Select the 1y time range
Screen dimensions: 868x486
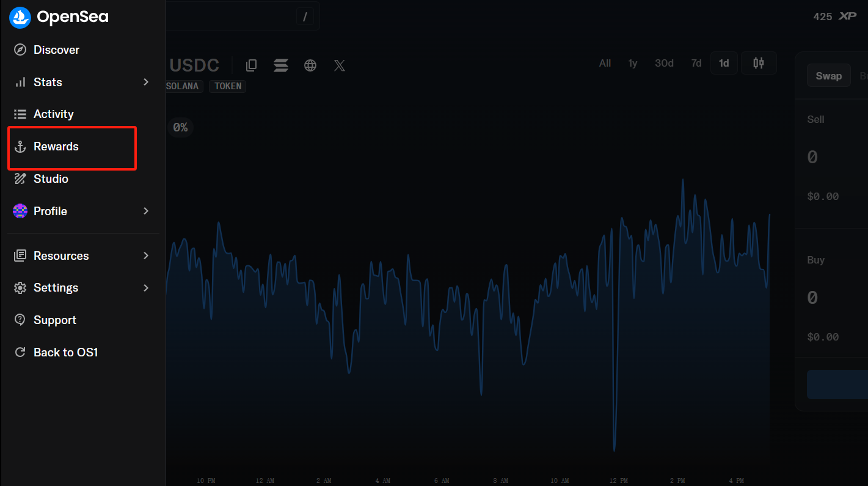pos(633,63)
